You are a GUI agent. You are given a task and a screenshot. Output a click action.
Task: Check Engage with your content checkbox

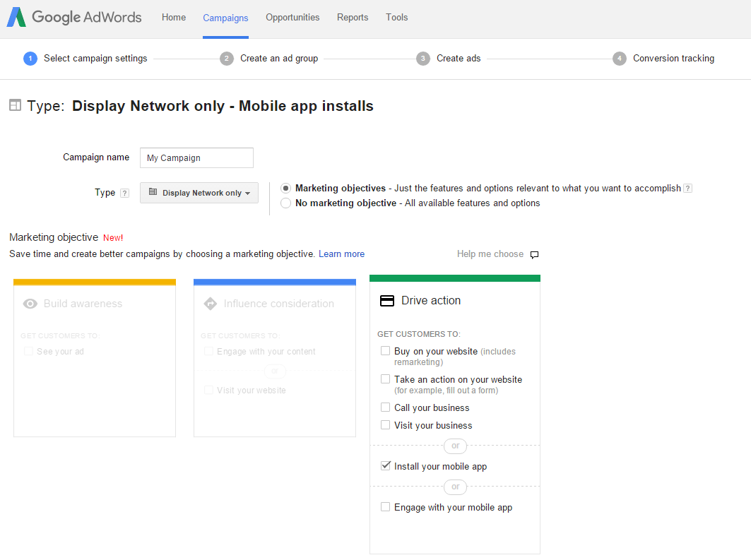tap(208, 351)
